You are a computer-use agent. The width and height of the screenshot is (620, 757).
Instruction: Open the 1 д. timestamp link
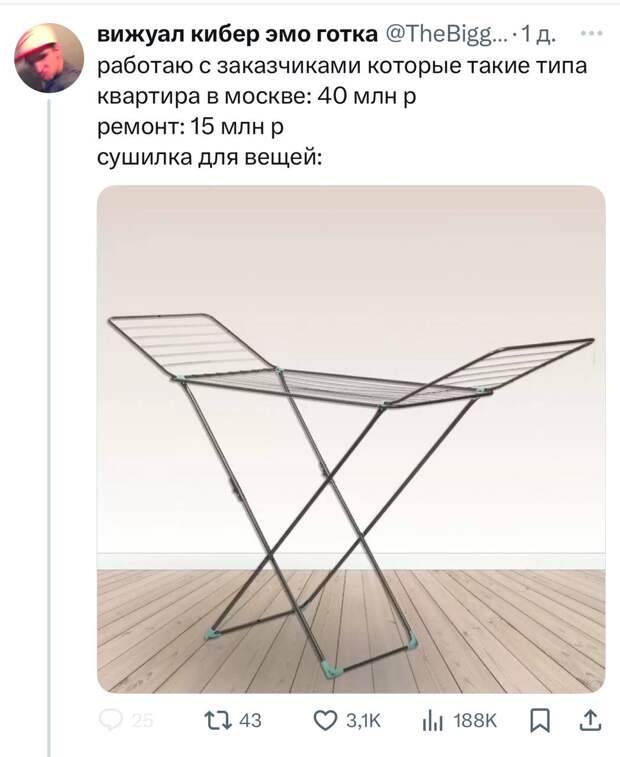tap(538, 34)
